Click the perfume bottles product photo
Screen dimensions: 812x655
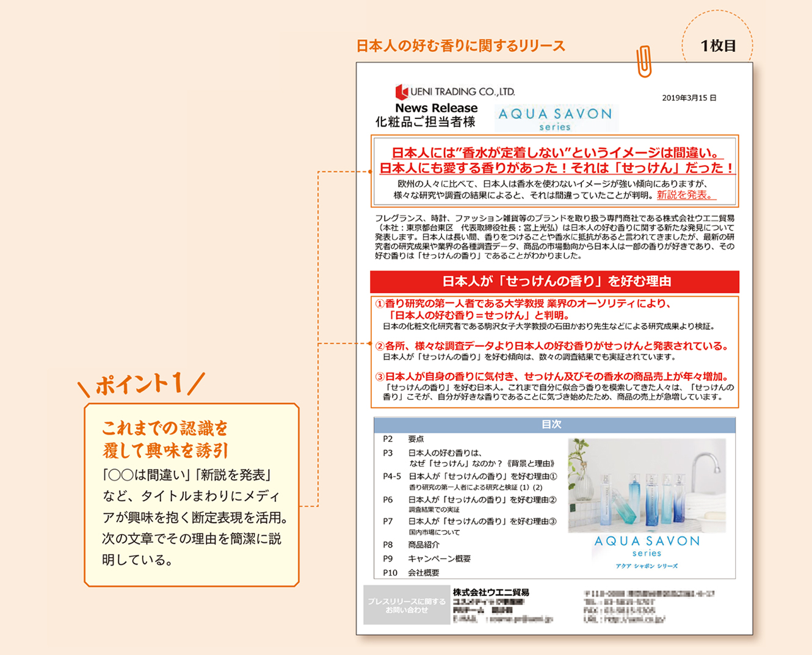tap(647, 485)
